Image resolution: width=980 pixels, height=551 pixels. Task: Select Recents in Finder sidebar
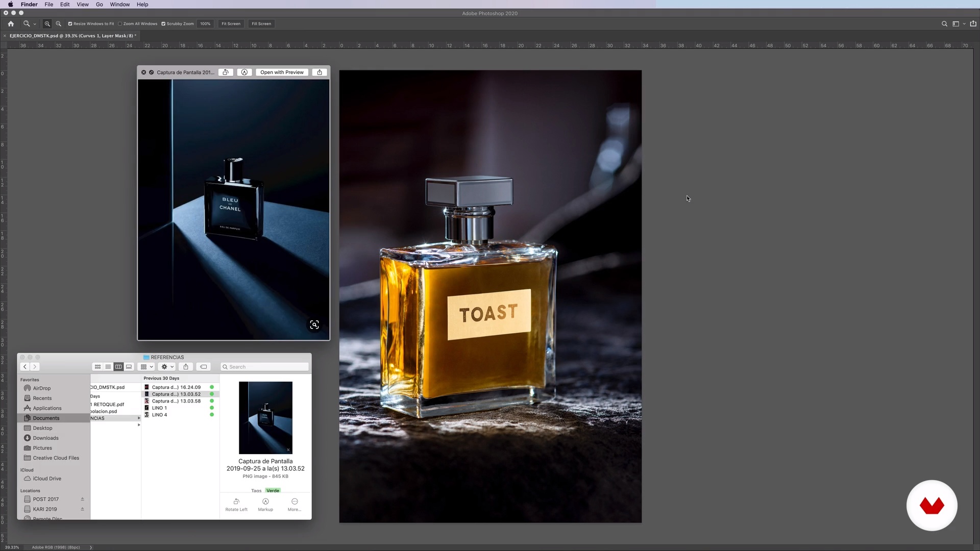54,398
